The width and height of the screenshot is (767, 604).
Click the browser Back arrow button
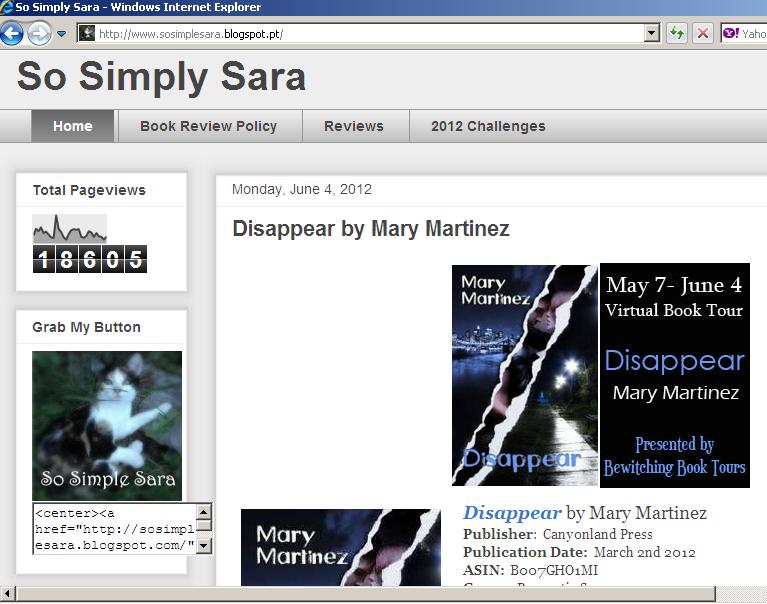pos(12,34)
